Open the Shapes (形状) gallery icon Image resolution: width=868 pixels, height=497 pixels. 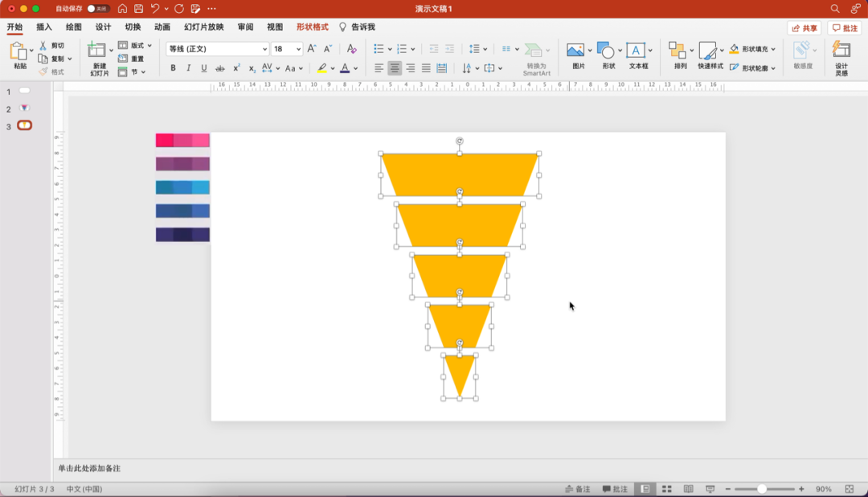coord(606,51)
